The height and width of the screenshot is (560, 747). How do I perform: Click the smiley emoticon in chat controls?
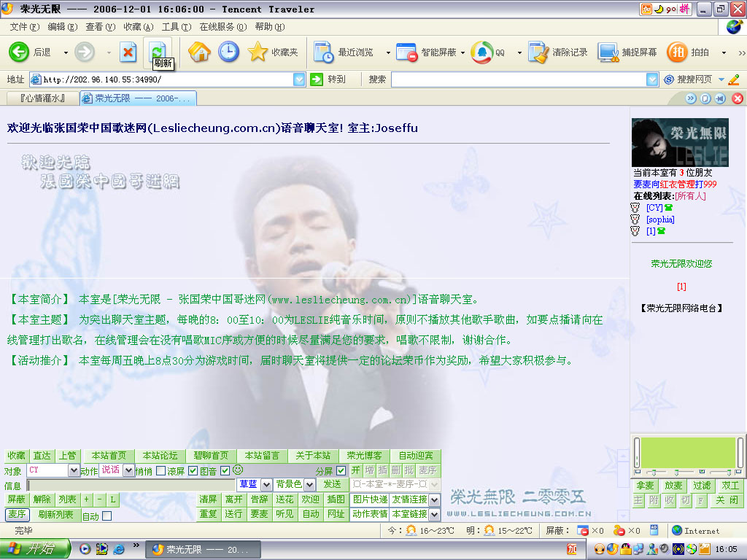tap(237, 470)
